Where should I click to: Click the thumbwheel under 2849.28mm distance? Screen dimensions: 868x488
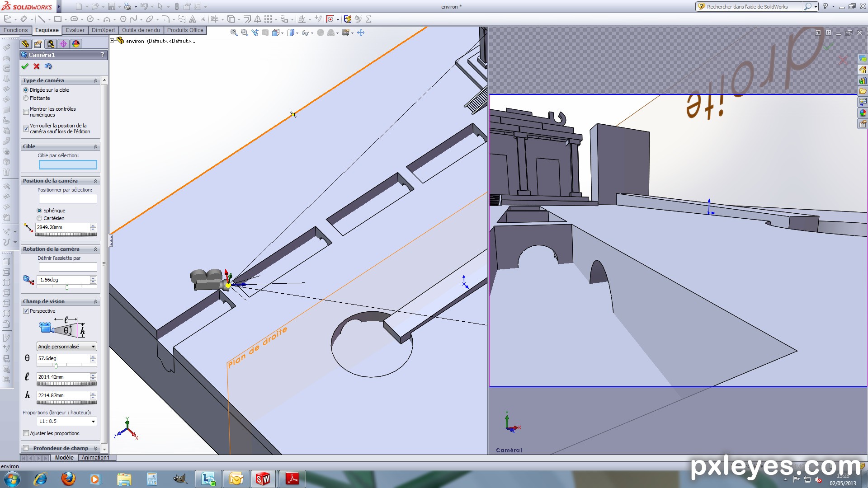[66, 234]
